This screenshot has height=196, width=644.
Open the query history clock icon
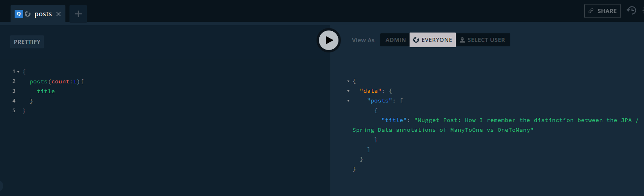[x=631, y=11]
